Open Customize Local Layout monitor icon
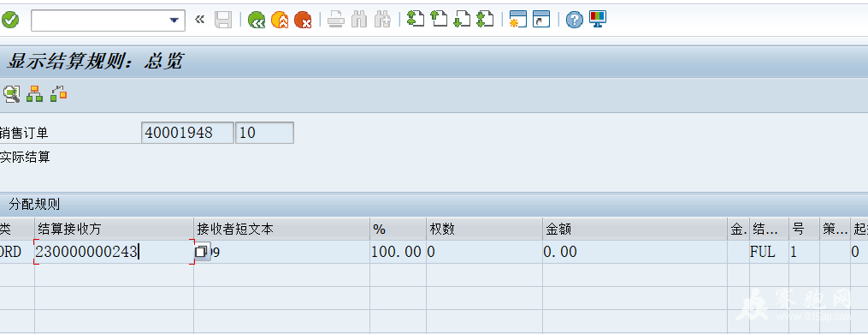The width and height of the screenshot is (868, 334). 598,20
